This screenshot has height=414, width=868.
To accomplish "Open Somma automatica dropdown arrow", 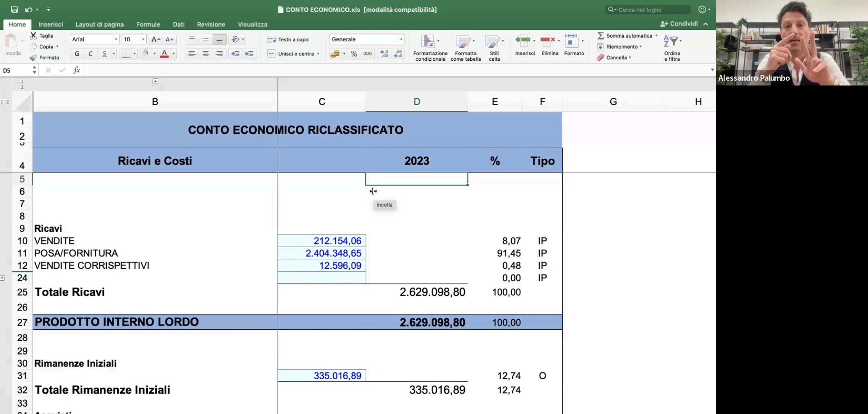I will click(656, 35).
